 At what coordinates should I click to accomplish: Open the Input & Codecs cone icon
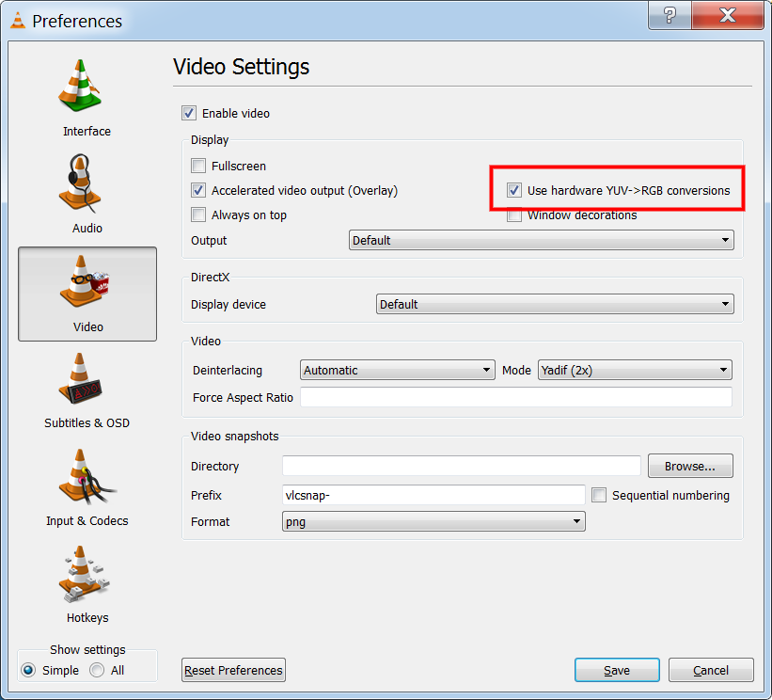click(87, 477)
